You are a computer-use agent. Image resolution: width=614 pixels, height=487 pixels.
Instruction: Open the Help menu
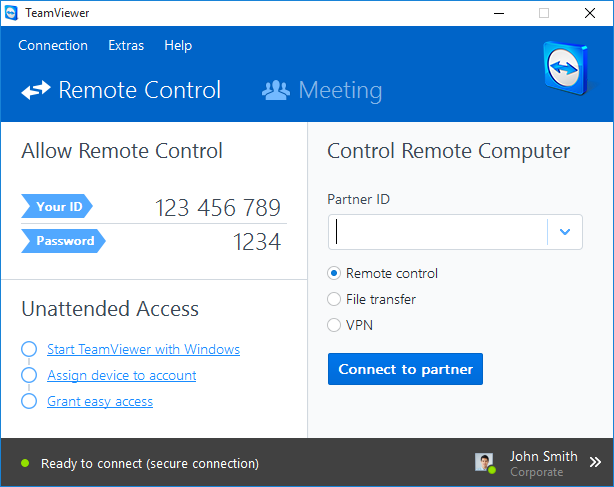click(178, 45)
